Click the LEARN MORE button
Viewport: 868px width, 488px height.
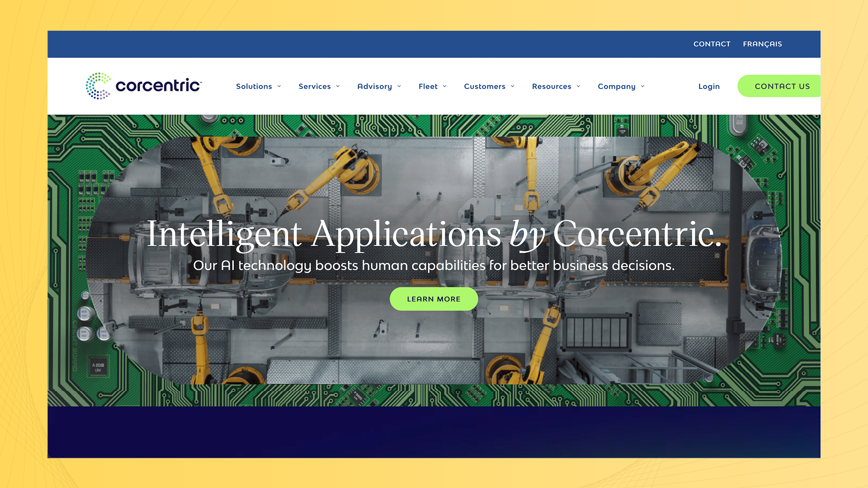434,299
